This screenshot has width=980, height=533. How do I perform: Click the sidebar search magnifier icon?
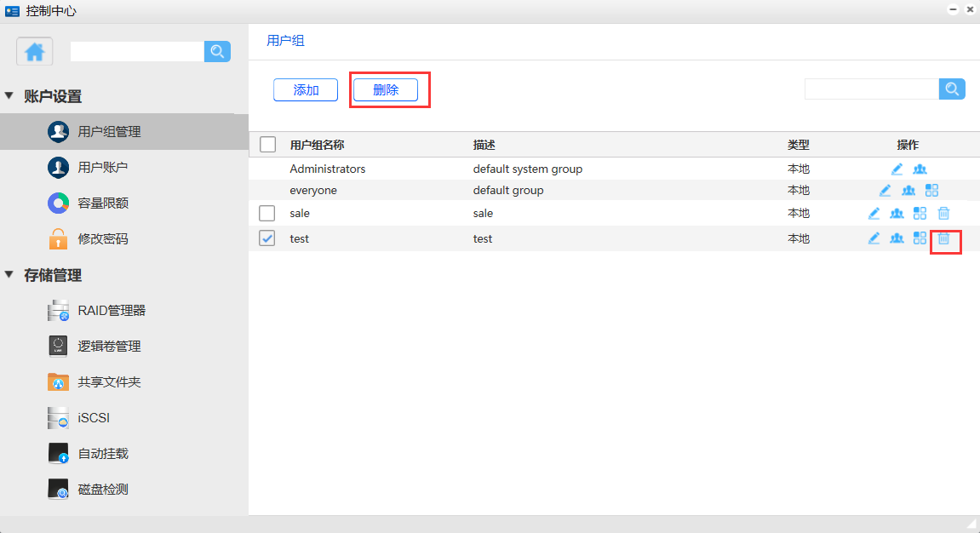[217, 52]
